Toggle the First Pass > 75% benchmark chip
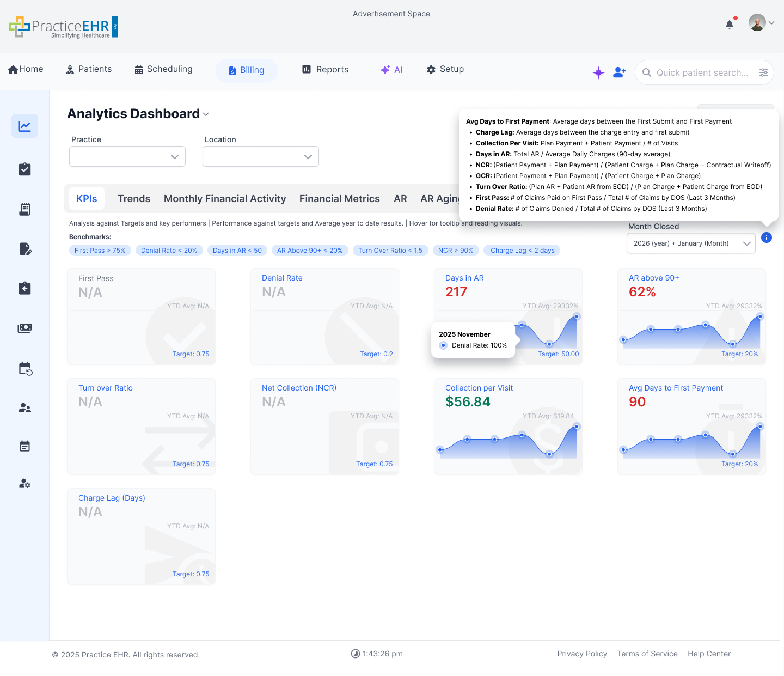Screen dimensions: 784x676 point(100,250)
